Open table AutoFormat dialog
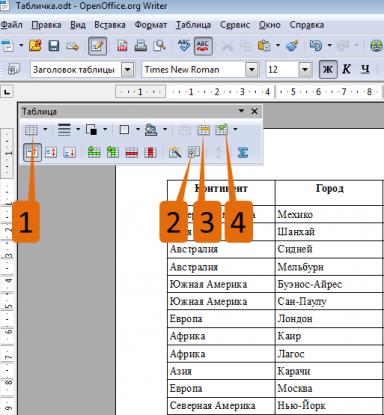384x415 pixels. point(175,153)
